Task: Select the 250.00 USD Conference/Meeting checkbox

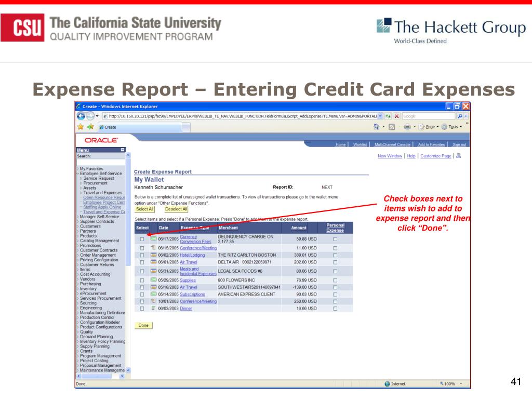Action: (x=142, y=302)
